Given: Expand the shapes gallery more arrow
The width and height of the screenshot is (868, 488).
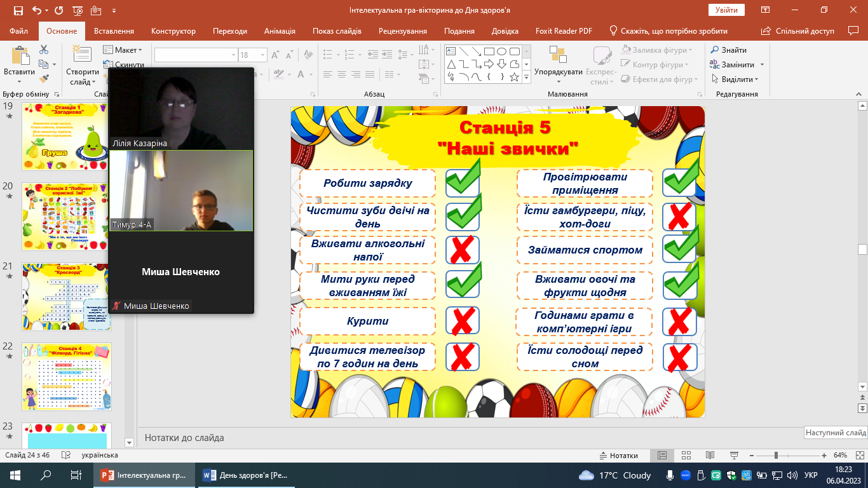Looking at the screenshot, I should [526, 77].
